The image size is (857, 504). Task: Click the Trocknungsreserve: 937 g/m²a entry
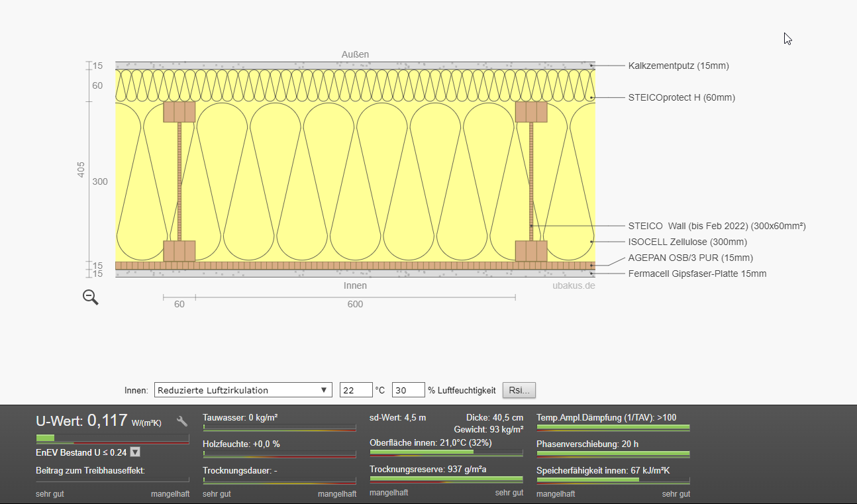428,469
